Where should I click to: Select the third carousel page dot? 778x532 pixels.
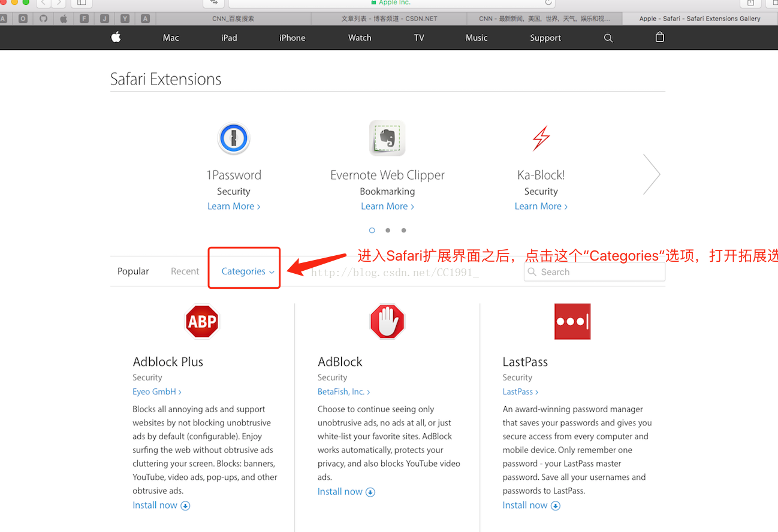[x=404, y=230]
